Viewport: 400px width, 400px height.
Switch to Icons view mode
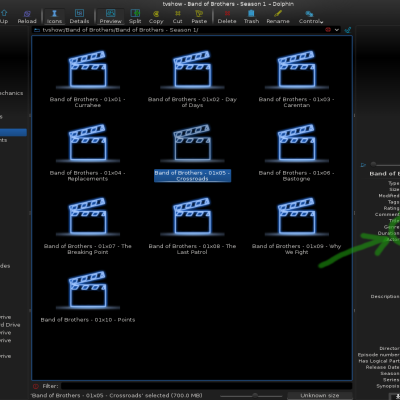(54, 17)
